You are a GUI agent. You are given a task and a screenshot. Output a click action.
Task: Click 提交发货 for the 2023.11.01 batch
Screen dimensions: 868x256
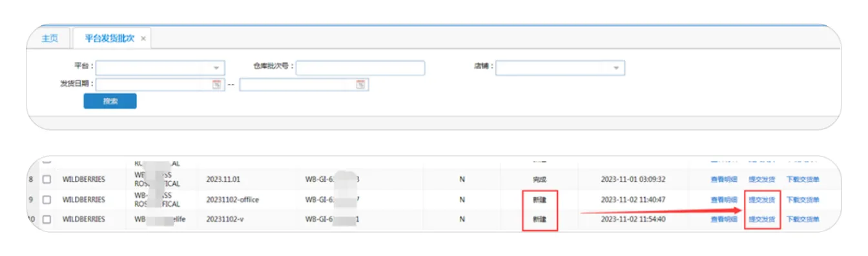[761, 180]
